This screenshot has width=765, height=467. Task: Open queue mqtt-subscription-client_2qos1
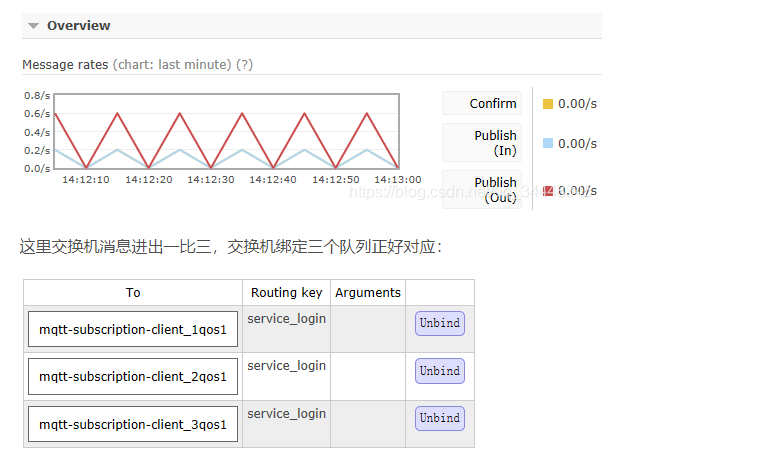pyautogui.click(x=133, y=376)
